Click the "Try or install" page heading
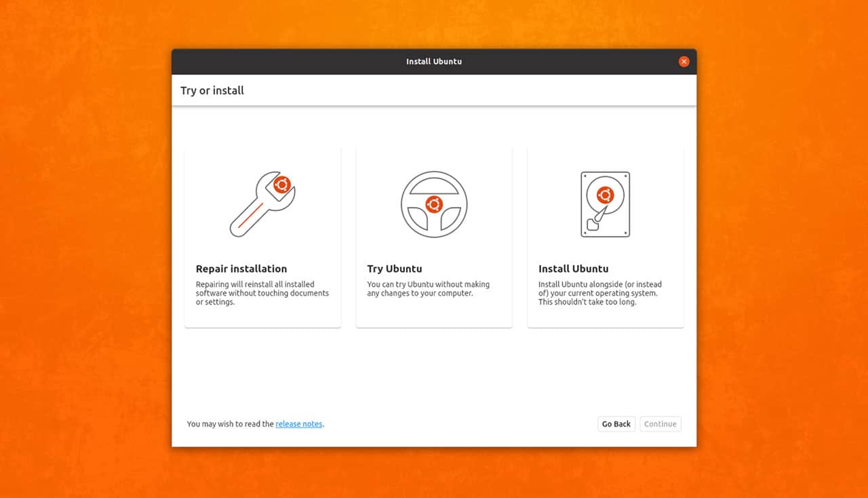Viewport: 868px width, 498px height. 212,90
